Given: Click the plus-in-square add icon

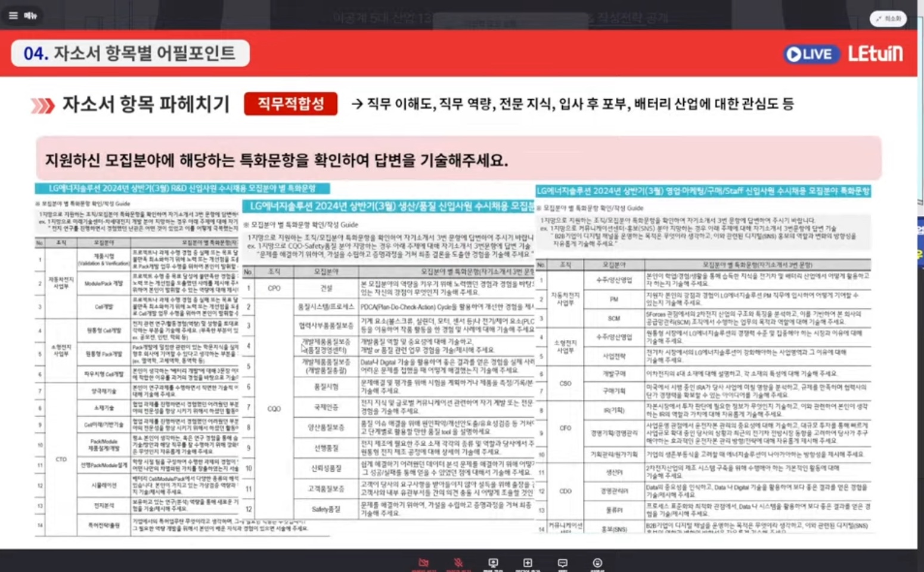Looking at the screenshot, I should (528, 563).
